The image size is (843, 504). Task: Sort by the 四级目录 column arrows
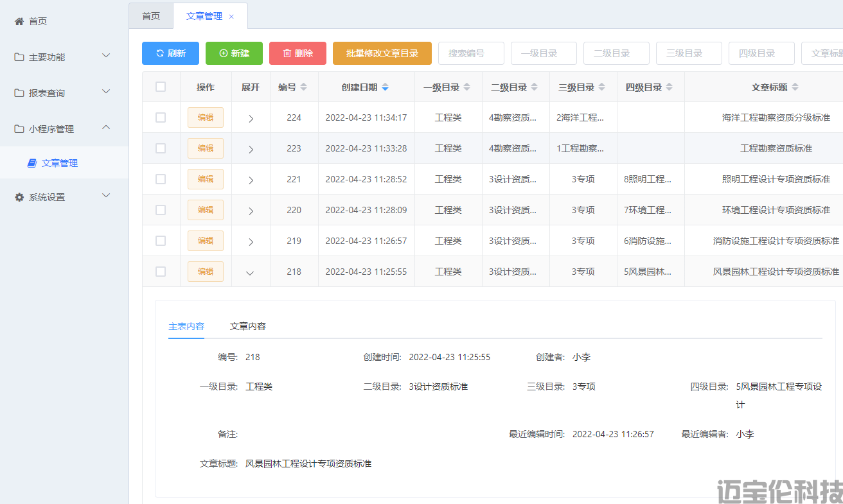[670, 87]
